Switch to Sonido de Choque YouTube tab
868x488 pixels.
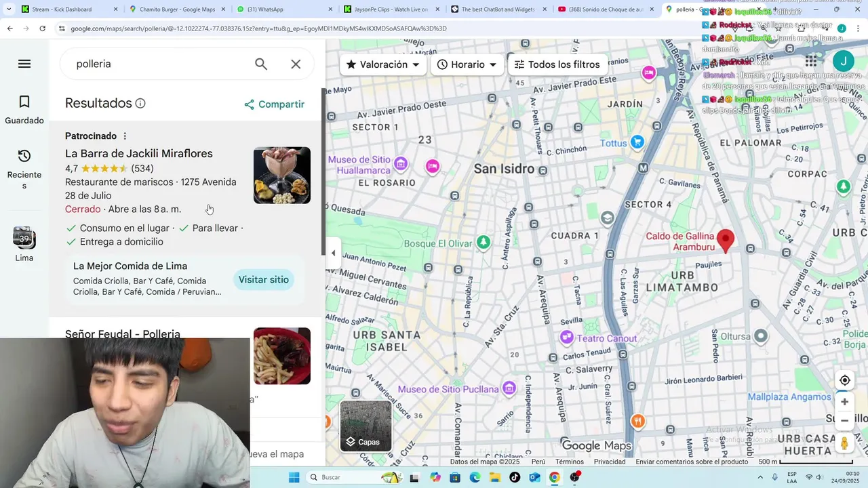tap(606, 9)
